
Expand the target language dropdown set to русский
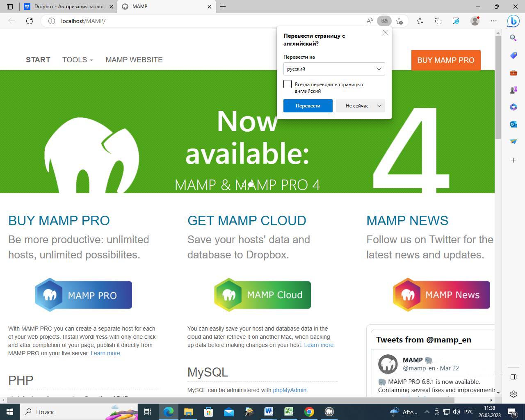(334, 69)
